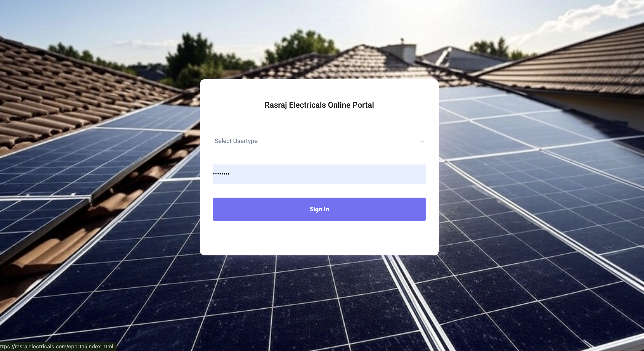This screenshot has height=351, width=644.
Task: Focus the masked password field
Action: tap(319, 174)
